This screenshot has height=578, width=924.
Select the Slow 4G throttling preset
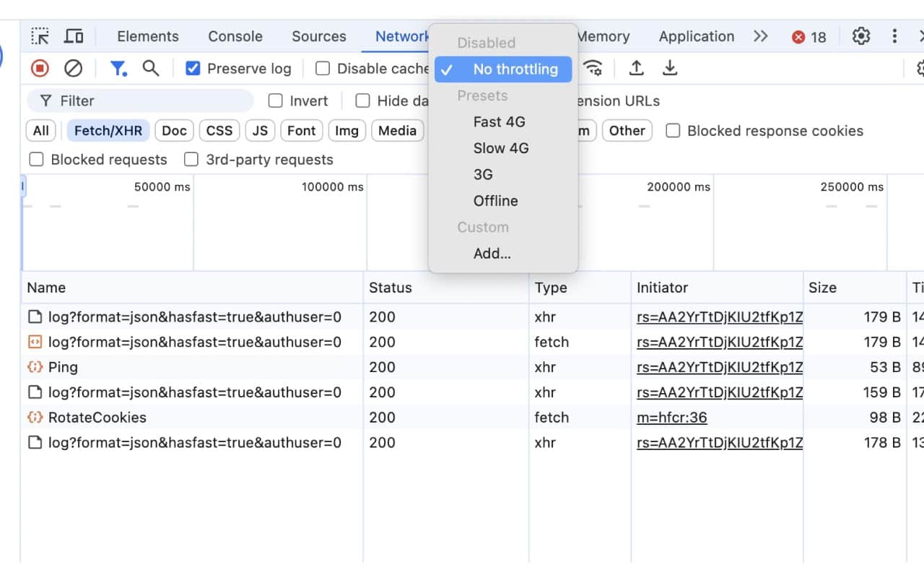pyautogui.click(x=501, y=148)
